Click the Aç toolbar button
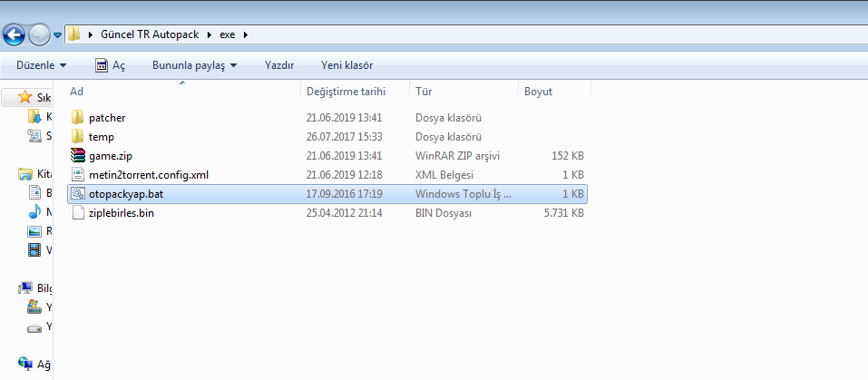 pos(111,65)
